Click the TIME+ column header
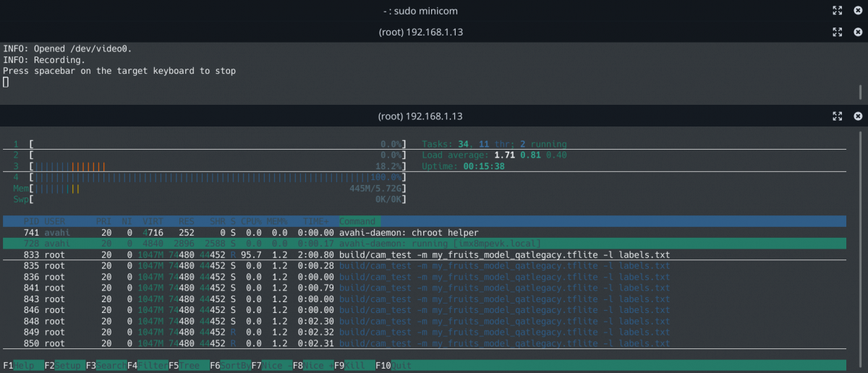The width and height of the screenshot is (868, 373). (x=316, y=221)
